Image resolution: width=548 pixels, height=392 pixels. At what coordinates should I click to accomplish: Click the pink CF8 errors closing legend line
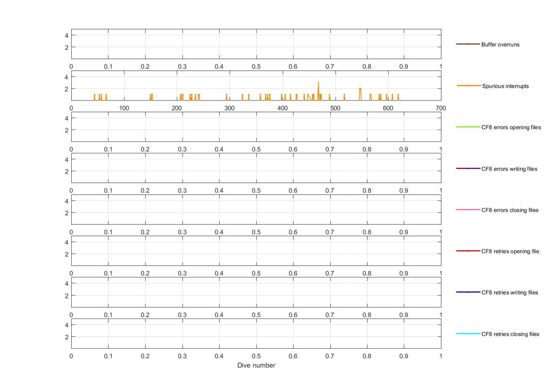(x=468, y=210)
